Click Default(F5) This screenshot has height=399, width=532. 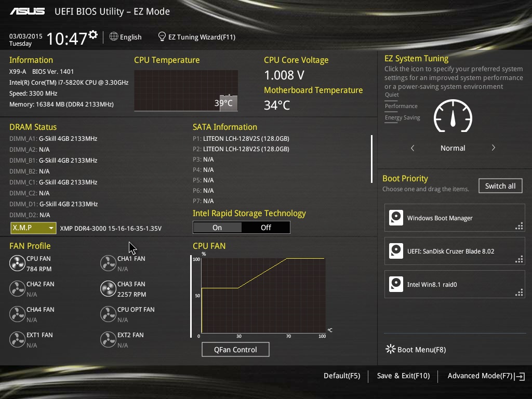342,376
